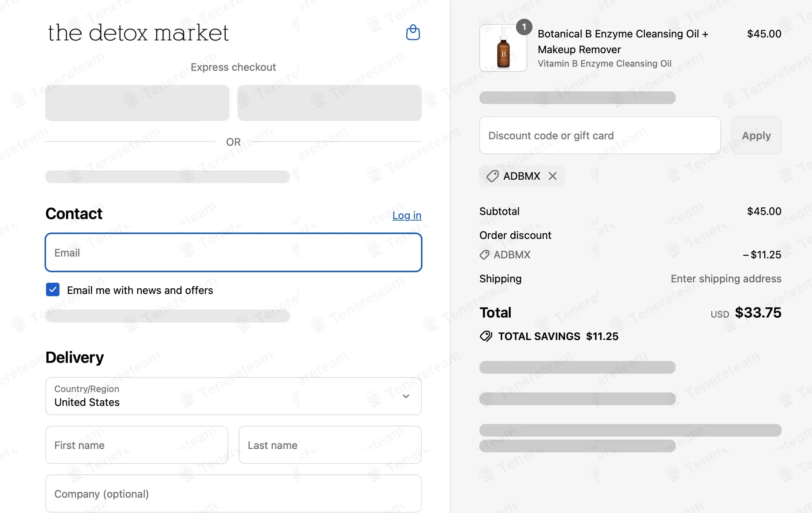This screenshot has width=812, height=513.
Task: Click the USD currency label
Action: 720,314
